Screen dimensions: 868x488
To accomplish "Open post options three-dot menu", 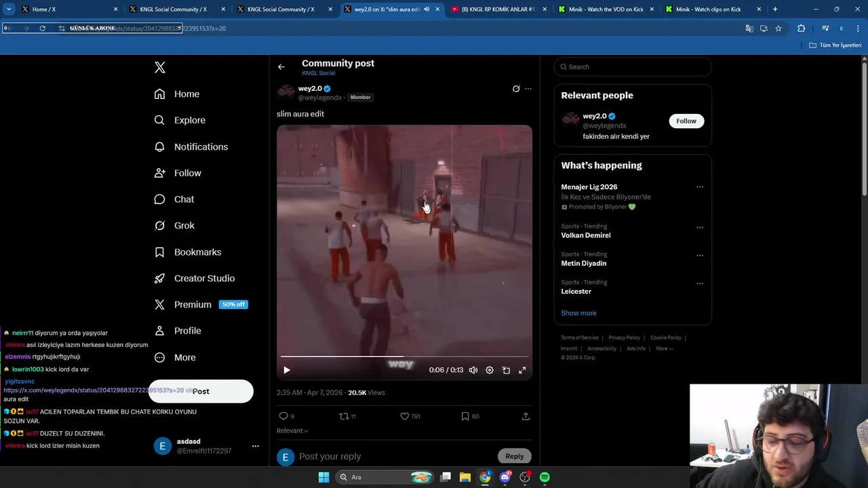I will 528,89.
